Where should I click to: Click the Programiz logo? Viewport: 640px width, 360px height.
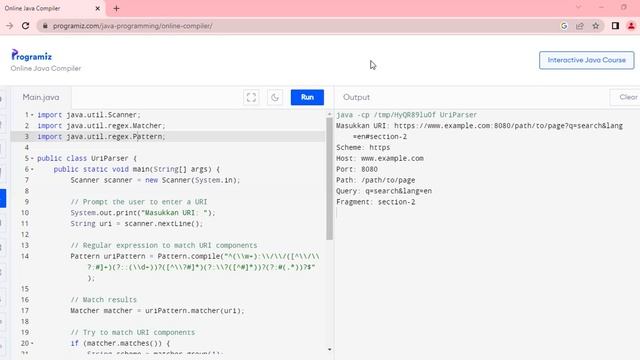pyautogui.click(x=31, y=56)
